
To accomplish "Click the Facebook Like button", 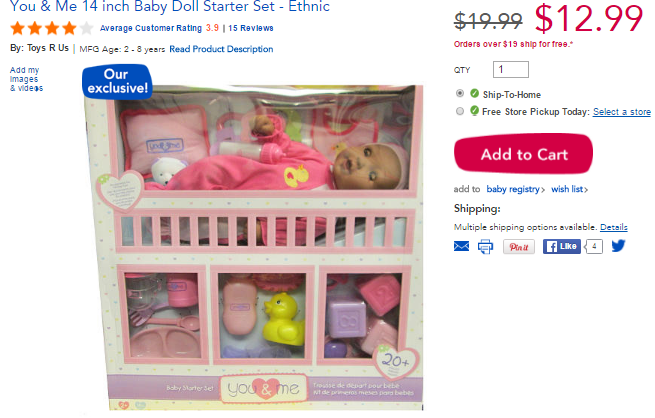I will pos(561,246).
